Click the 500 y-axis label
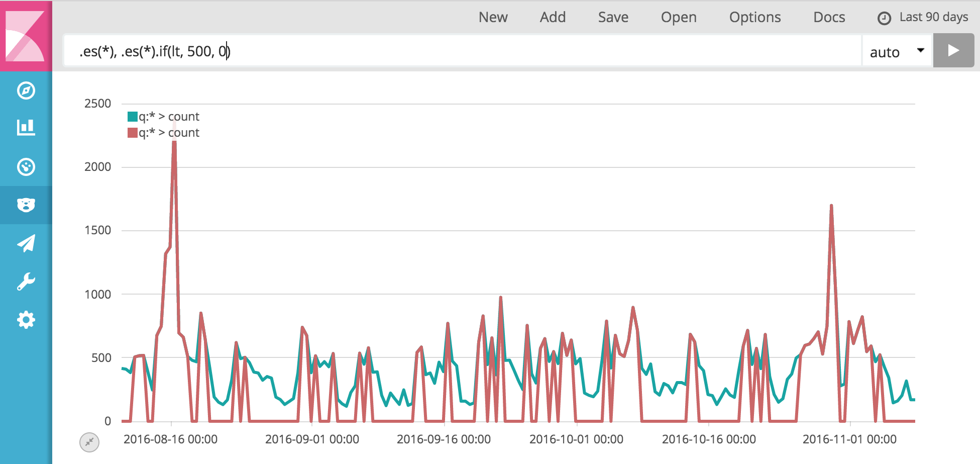The height and width of the screenshot is (464, 980). click(101, 358)
